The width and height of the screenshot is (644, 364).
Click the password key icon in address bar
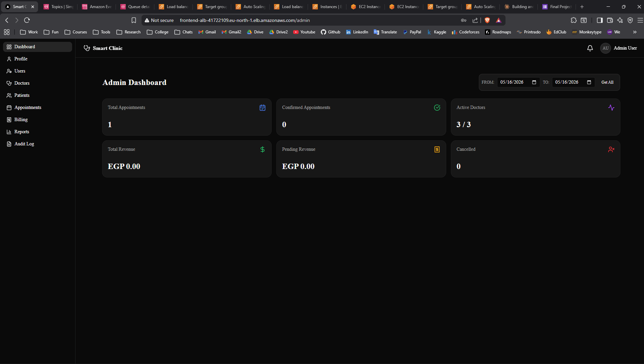464,20
